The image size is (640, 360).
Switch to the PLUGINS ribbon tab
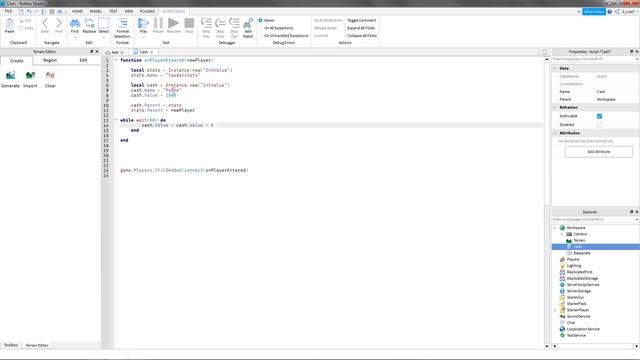coord(147,11)
